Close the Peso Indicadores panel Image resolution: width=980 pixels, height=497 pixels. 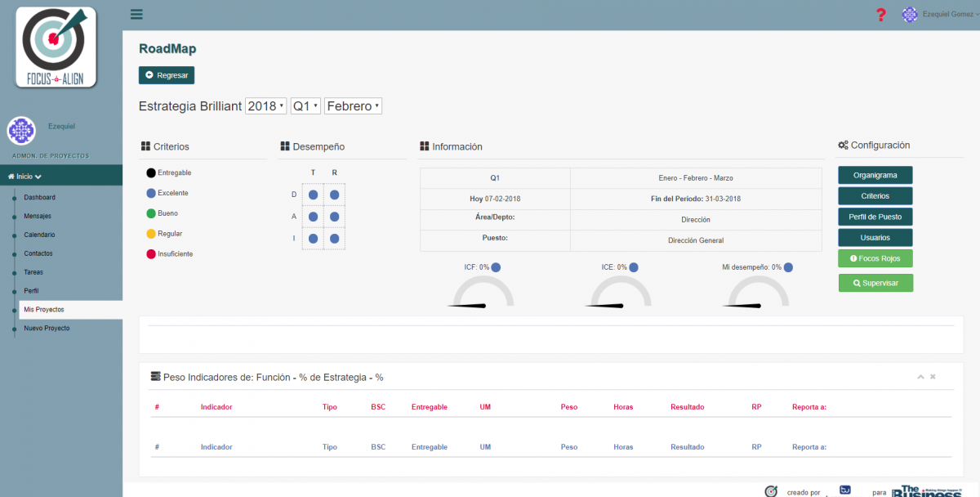933,377
